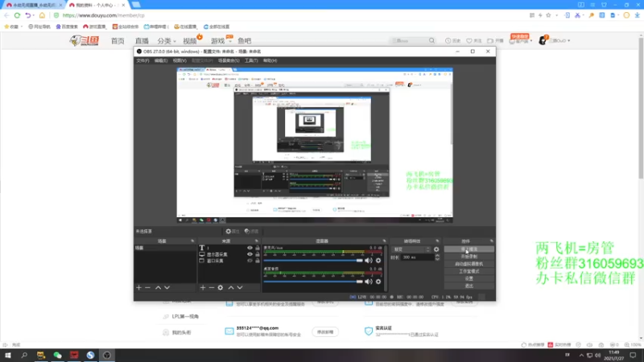Viewport: 644px width, 362px height.
Task: Open source properties gear in sources toolbar
Action: (221, 288)
